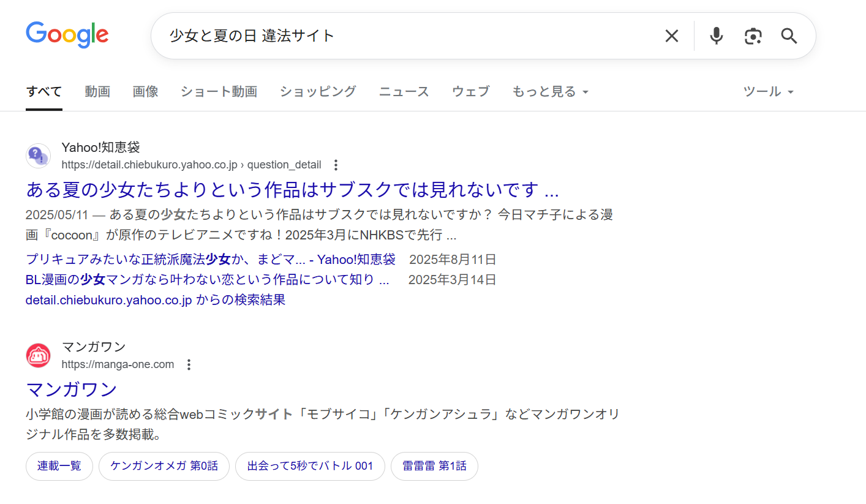866x504 pixels.
Task: Select the ショッピング tab
Action: (x=317, y=91)
